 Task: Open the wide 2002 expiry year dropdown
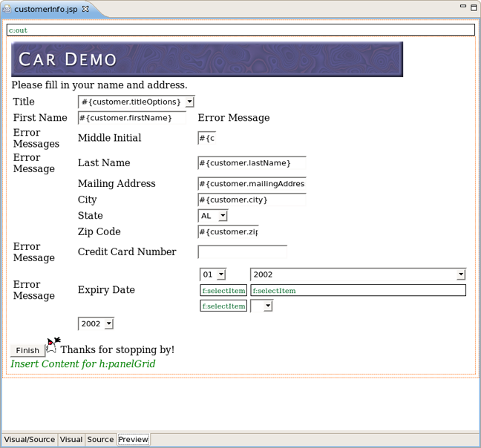(x=460, y=274)
